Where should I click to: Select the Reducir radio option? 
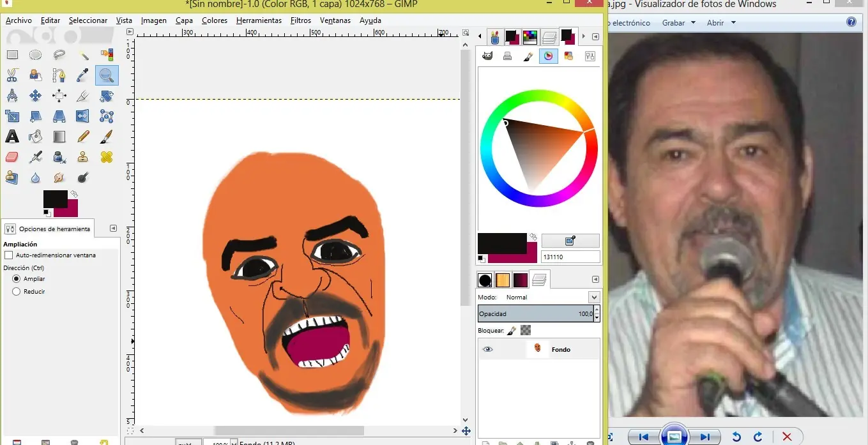coord(17,291)
